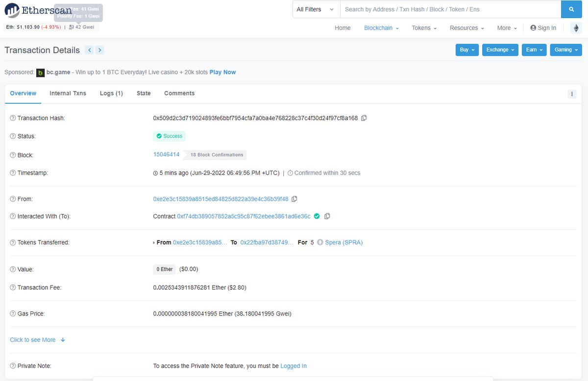The height and width of the screenshot is (381, 588).
Task: Click help icon beside Gas Price
Action: (13, 313)
